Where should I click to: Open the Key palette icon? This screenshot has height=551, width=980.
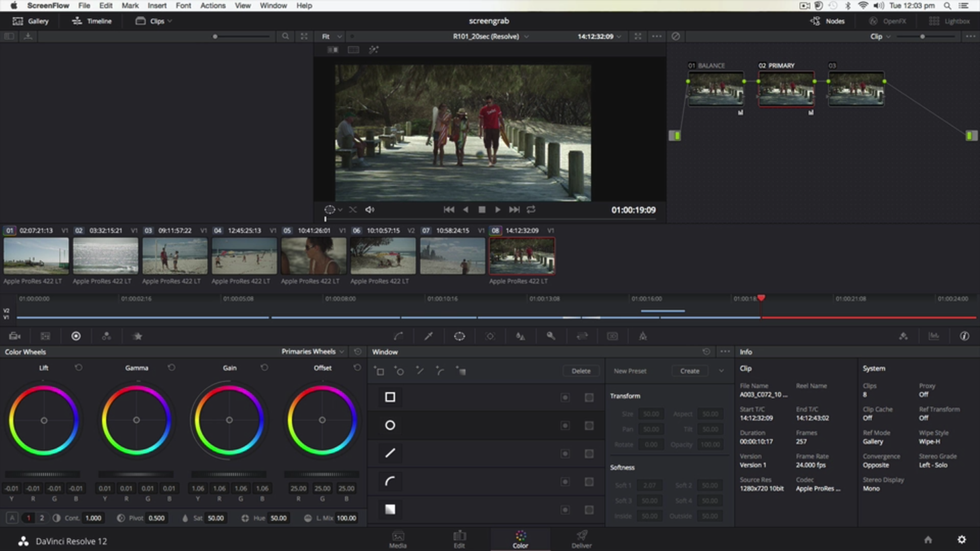pos(551,336)
